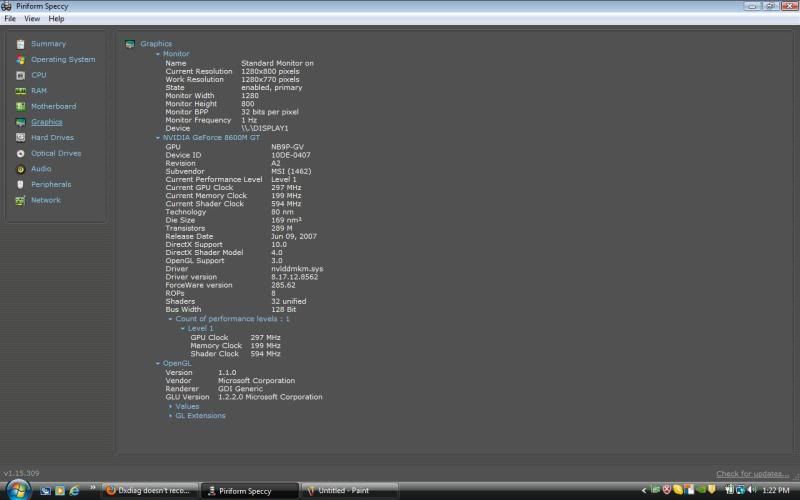
Task: Collapse the OpenGL section
Action: click(158, 363)
